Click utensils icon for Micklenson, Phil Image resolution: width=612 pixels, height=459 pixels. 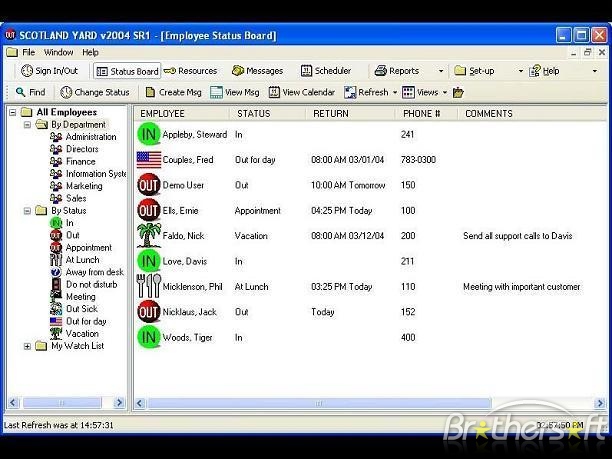pos(149,286)
